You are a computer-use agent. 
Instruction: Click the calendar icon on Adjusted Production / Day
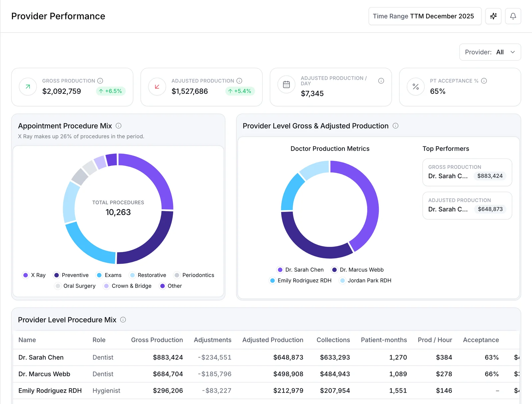(x=286, y=84)
